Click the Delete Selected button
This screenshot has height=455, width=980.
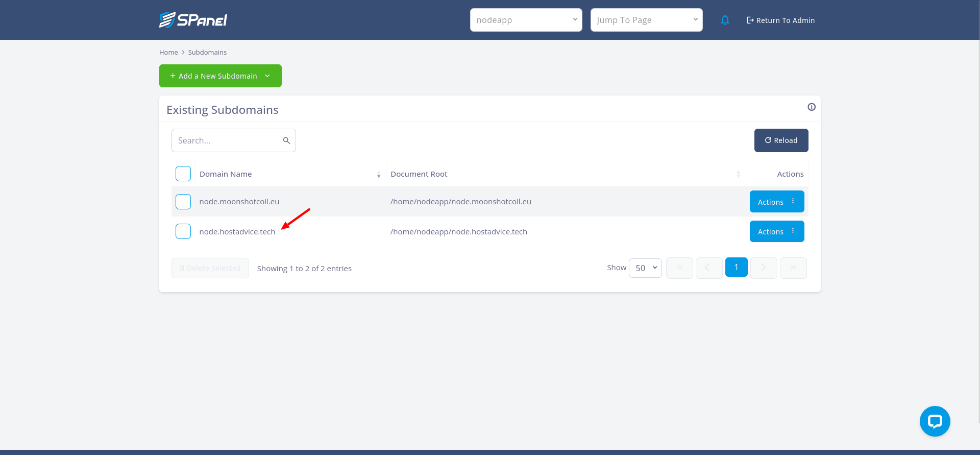click(x=210, y=268)
